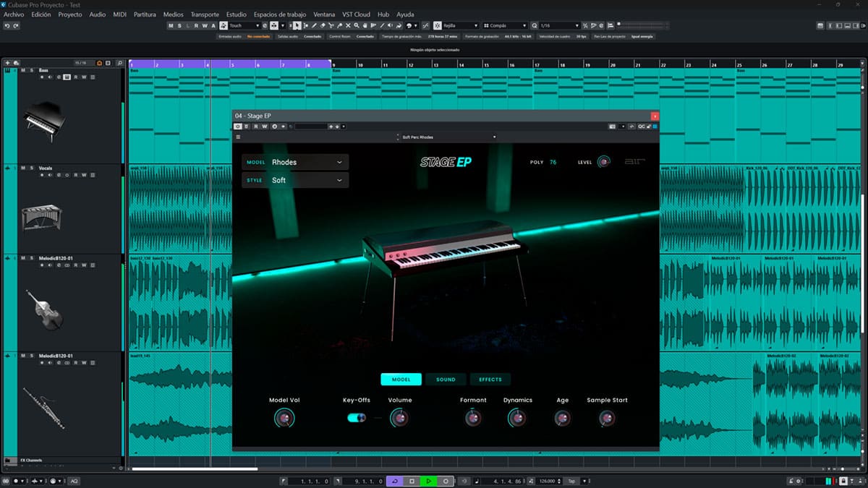Open the Transporte menu

[205, 14]
